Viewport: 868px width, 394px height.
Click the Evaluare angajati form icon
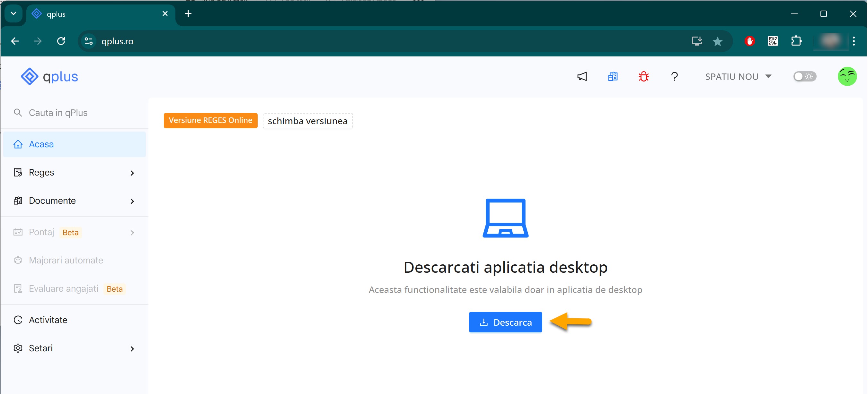[x=18, y=289]
